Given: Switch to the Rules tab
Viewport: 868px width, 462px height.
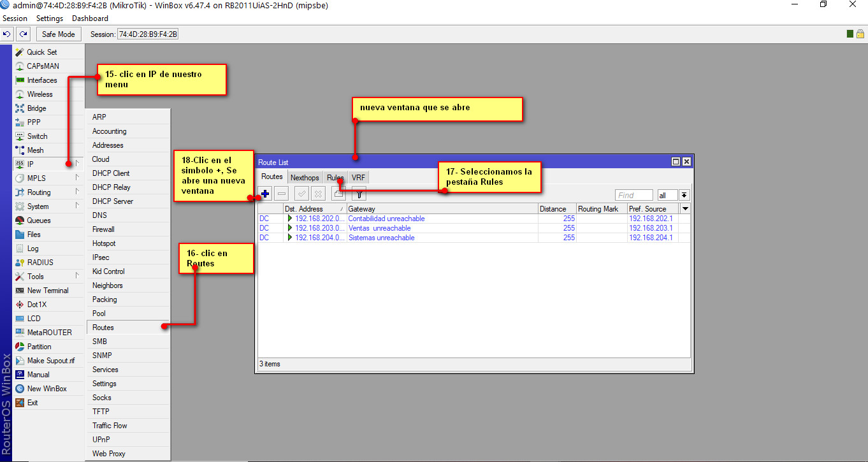Looking at the screenshot, I should (x=335, y=178).
